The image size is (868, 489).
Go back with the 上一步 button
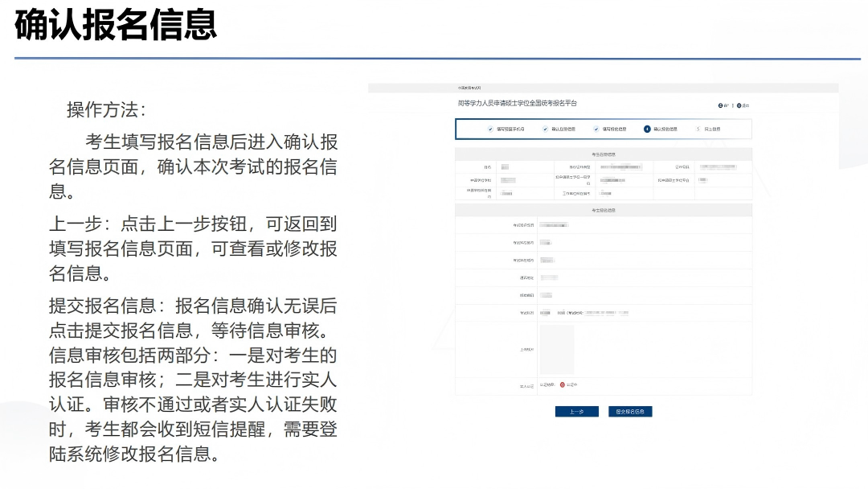click(576, 412)
